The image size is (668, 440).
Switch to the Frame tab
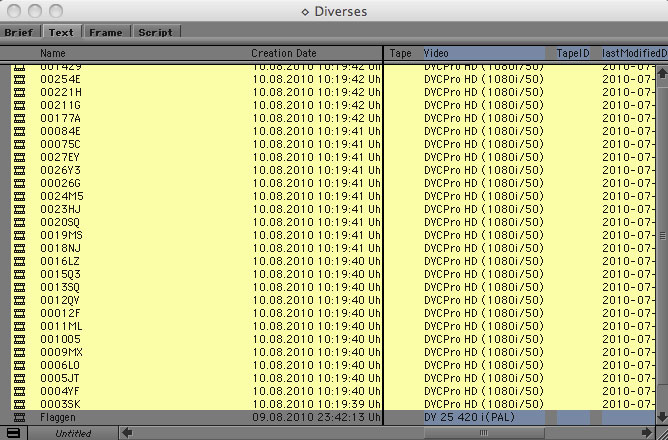click(x=105, y=32)
